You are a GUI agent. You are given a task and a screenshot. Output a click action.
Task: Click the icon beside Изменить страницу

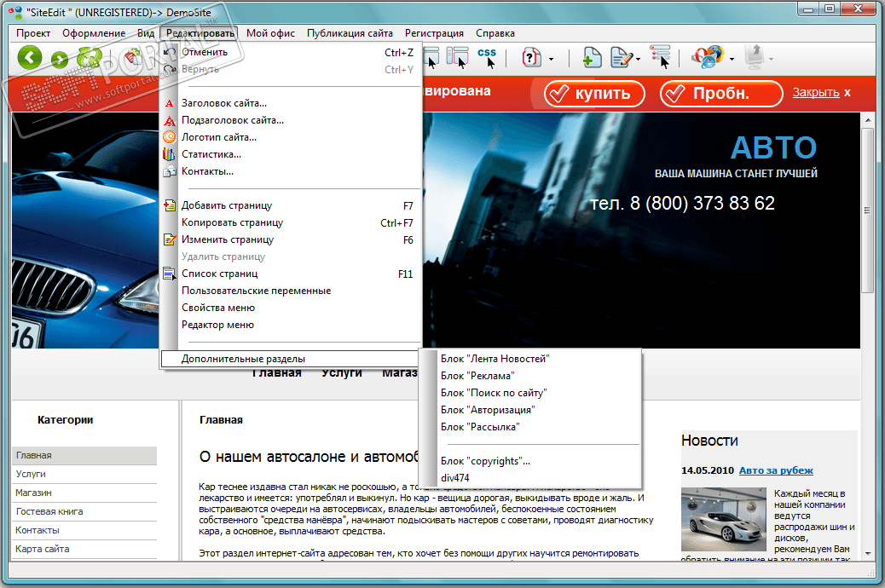(x=170, y=239)
